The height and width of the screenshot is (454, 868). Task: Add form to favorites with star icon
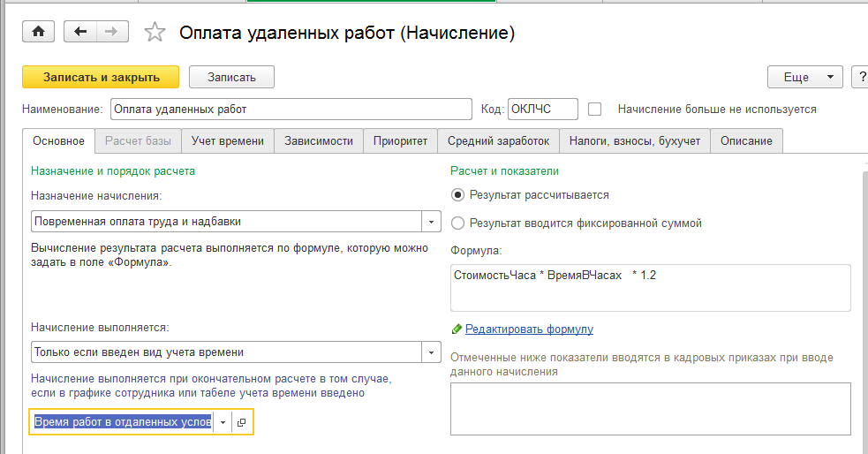pos(155,33)
